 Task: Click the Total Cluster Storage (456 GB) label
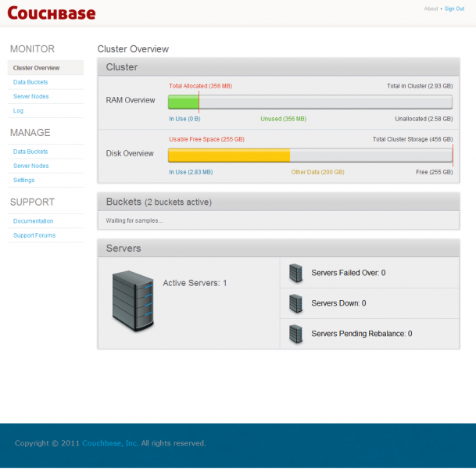(x=413, y=139)
